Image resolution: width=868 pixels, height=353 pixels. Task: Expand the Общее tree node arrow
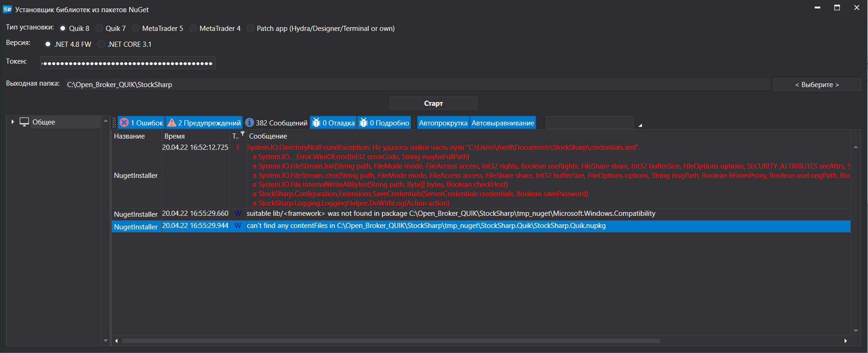13,122
